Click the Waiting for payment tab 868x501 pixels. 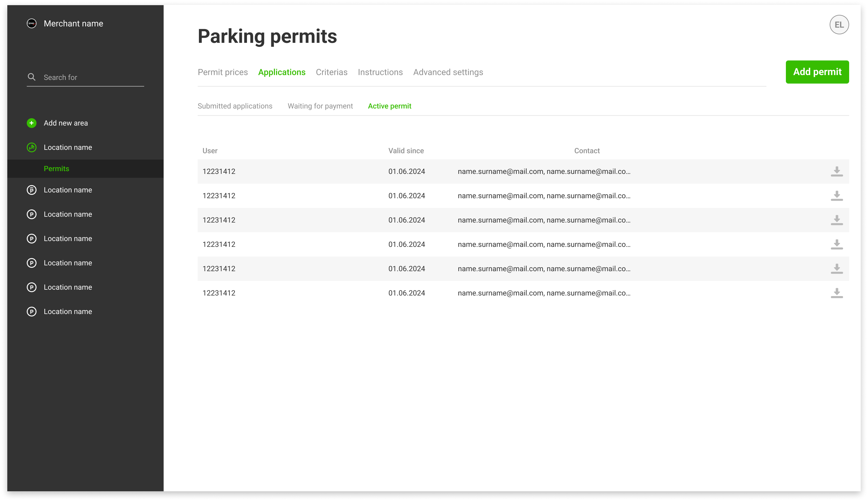320,105
